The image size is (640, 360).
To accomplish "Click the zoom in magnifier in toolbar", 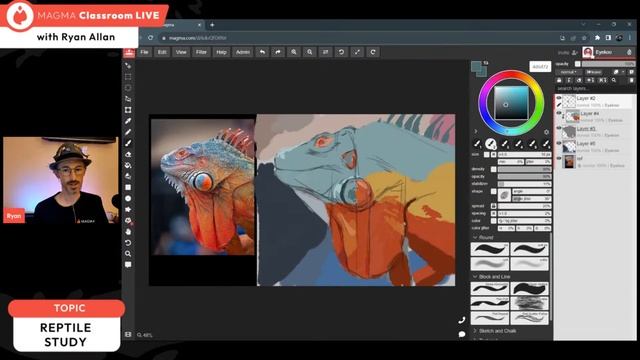I will point(294,52).
